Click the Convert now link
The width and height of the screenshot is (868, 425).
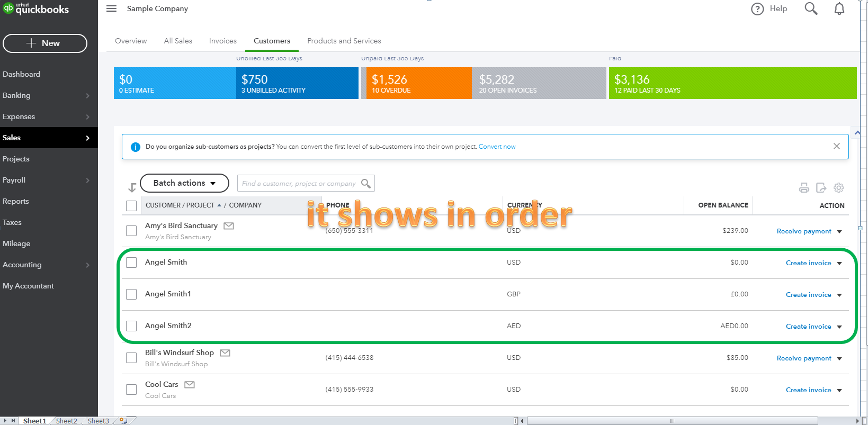tap(497, 147)
